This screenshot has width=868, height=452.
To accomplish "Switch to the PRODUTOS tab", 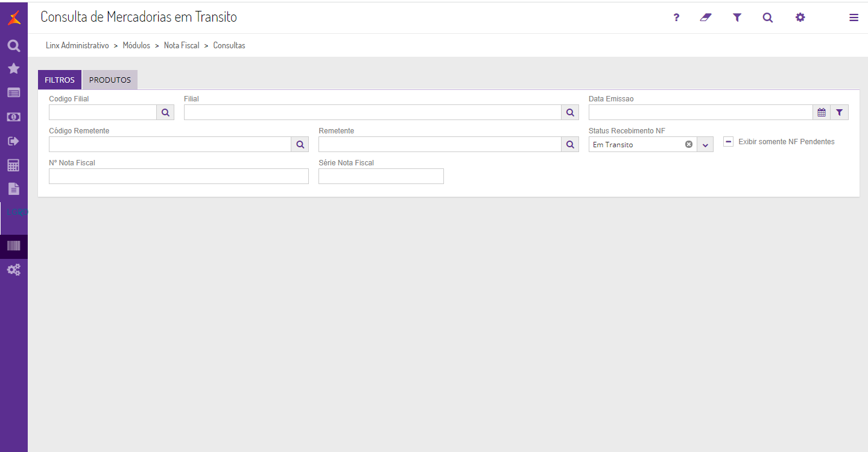I will pyautogui.click(x=110, y=80).
